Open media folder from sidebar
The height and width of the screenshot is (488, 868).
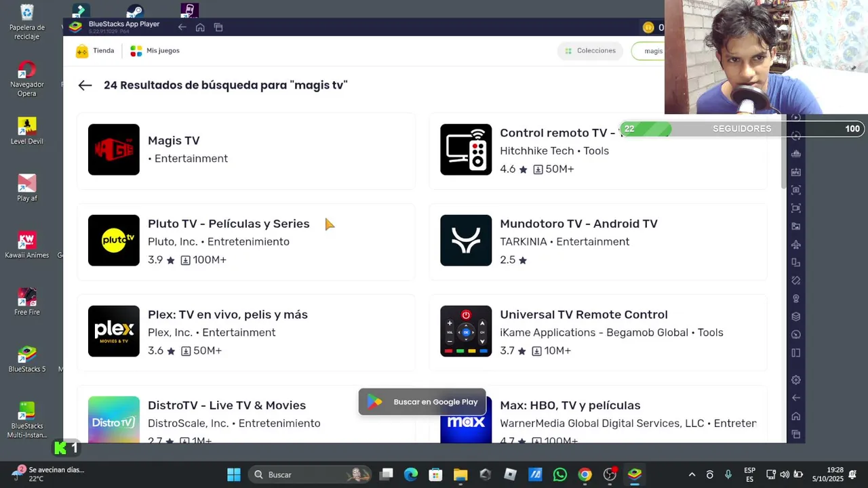pos(796,226)
